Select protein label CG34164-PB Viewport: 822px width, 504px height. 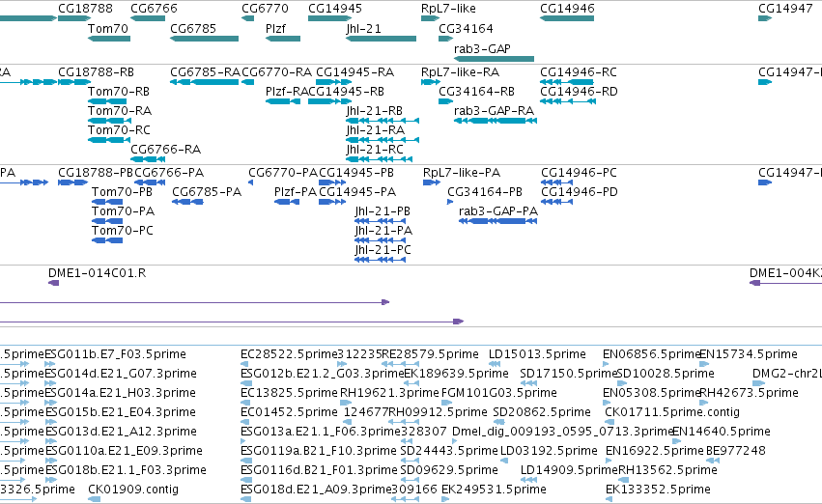tap(485, 192)
